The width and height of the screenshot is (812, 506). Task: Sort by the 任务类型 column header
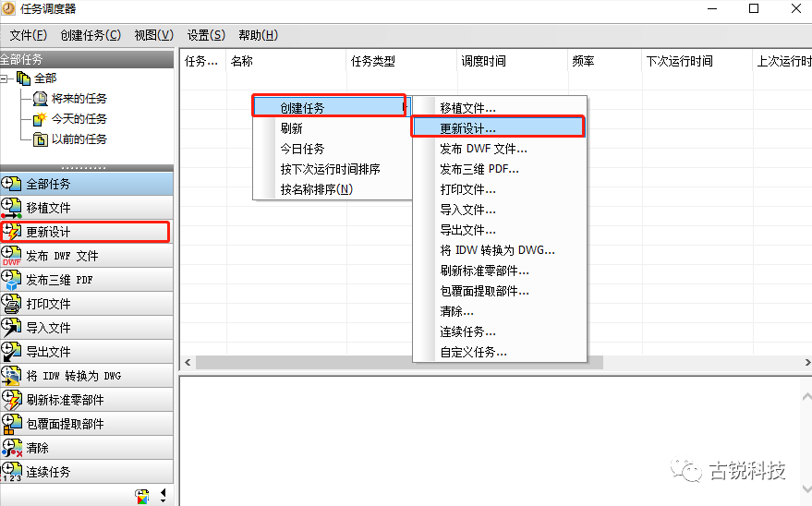[x=402, y=61]
